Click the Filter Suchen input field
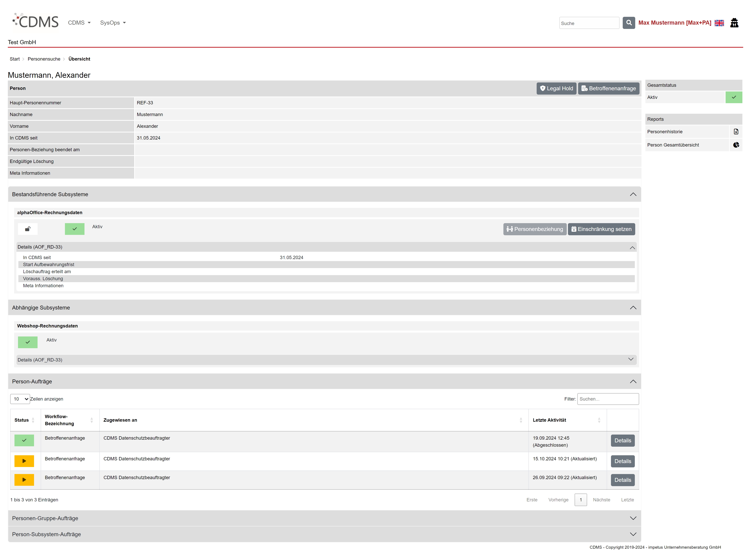The width and height of the screenshot is (751, 560). pos(608,399)
